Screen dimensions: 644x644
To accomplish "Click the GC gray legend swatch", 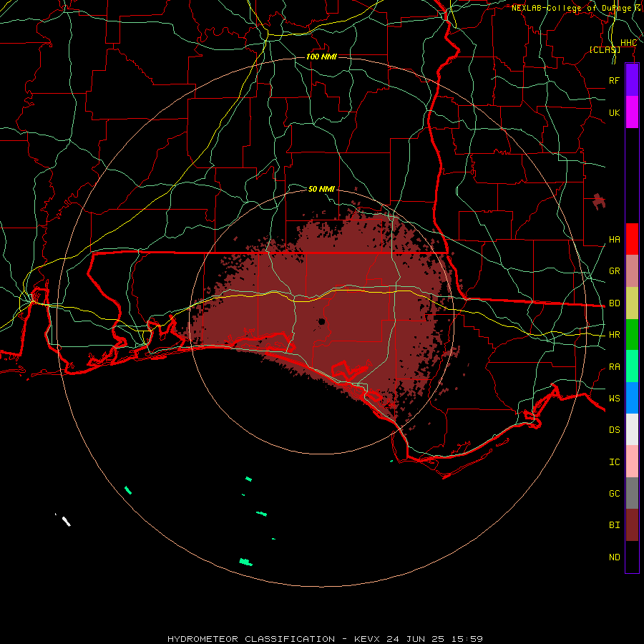I will [632, 493].
